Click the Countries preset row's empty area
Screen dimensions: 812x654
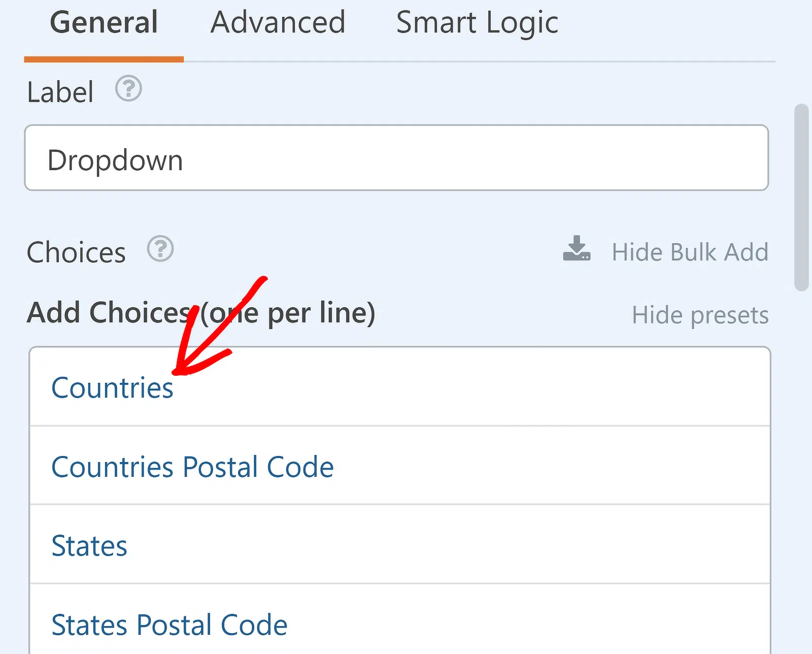coord(471,387)
